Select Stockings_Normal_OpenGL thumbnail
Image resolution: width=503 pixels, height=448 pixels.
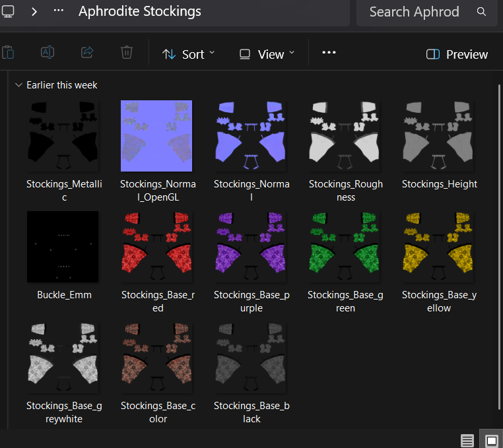pos(156,136)
